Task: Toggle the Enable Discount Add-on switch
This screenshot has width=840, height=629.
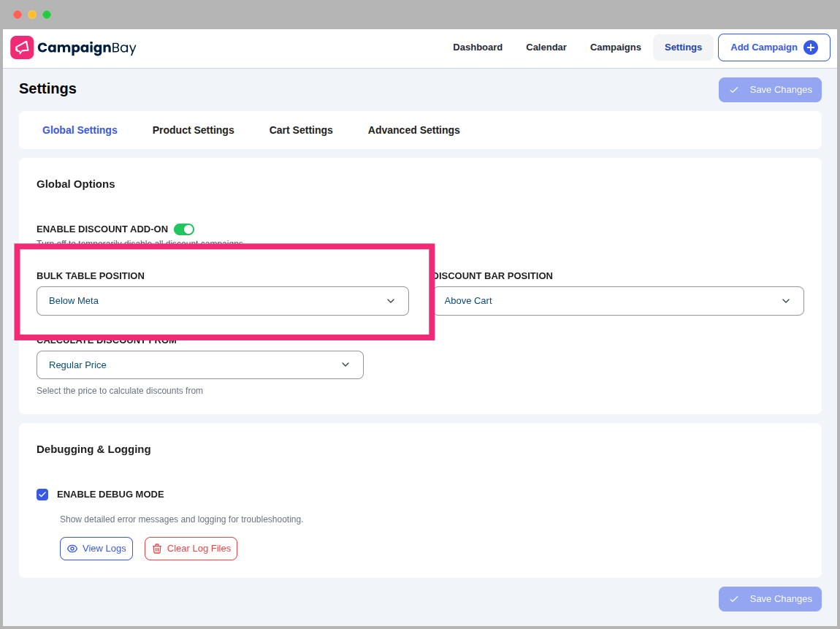Action: (184, 229)
